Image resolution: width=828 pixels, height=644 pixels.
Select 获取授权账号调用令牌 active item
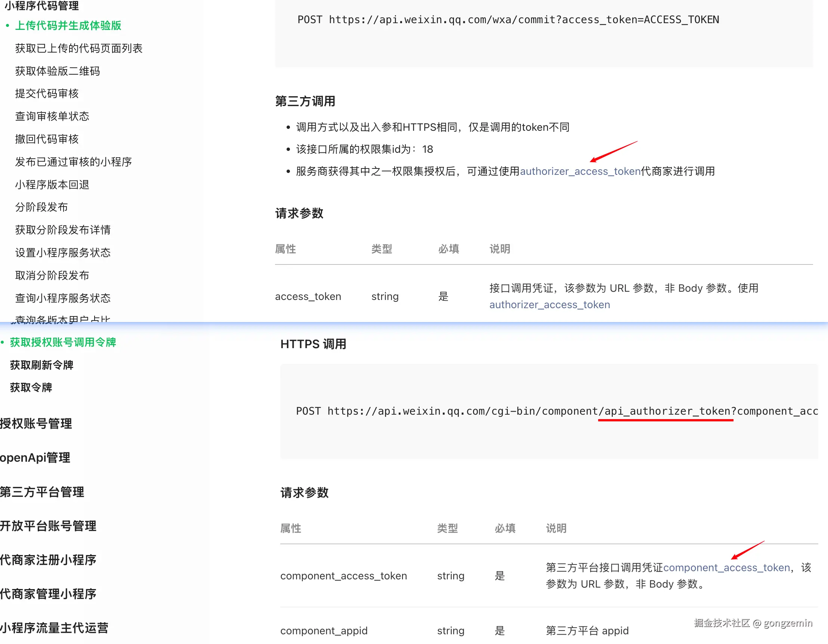tap(62, 342)
